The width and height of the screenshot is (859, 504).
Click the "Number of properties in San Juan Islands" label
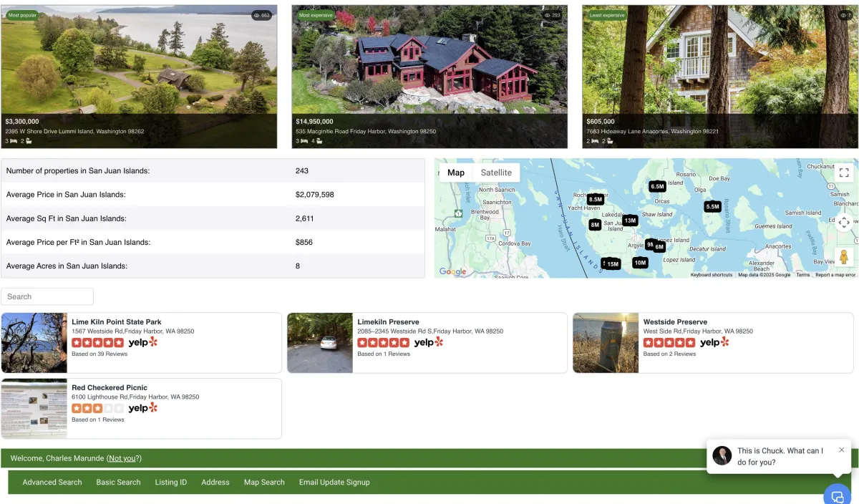click(x=78, y=171)
